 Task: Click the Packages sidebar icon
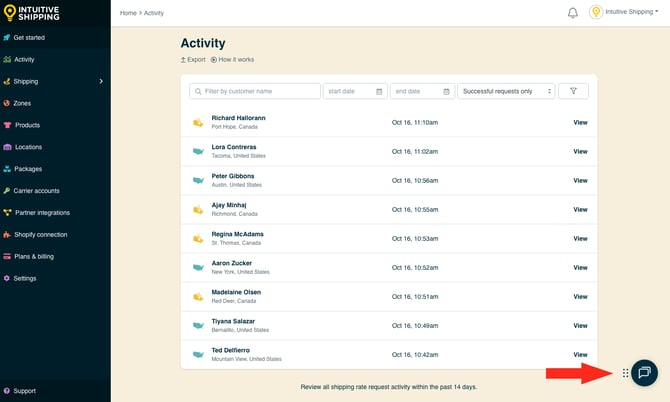7,169
